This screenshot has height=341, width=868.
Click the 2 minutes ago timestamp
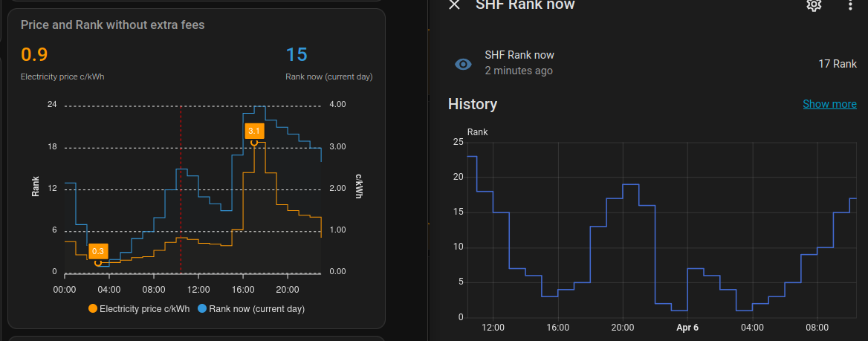tap(519, 71)
